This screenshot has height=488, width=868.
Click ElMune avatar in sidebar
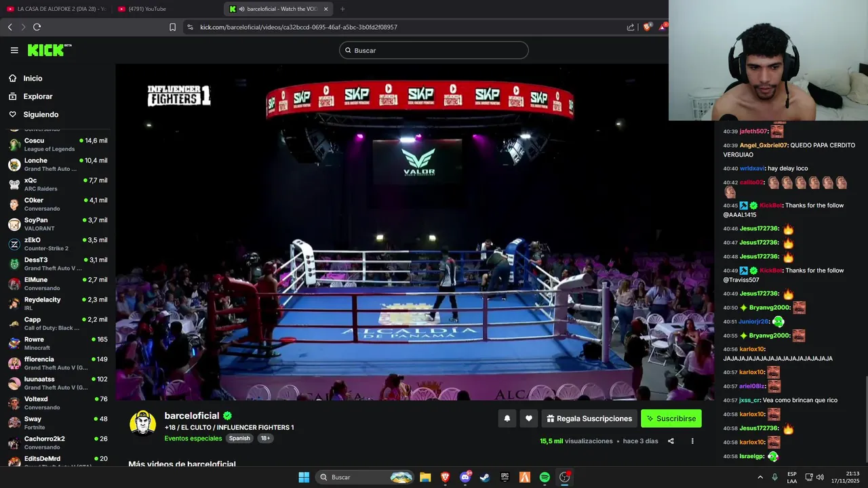point(14,284)
